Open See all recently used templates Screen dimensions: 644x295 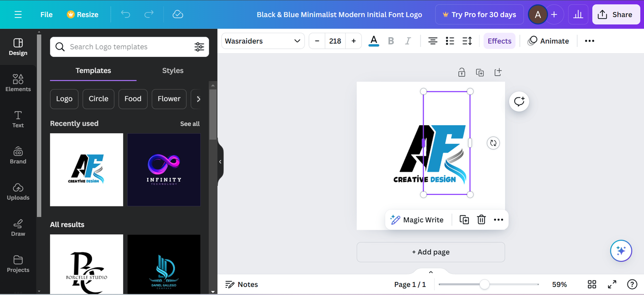[190, 124]
